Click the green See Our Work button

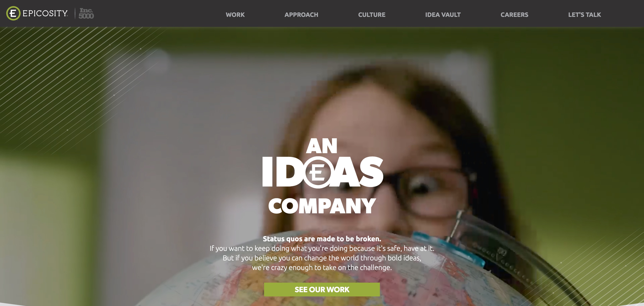(322, 290)
